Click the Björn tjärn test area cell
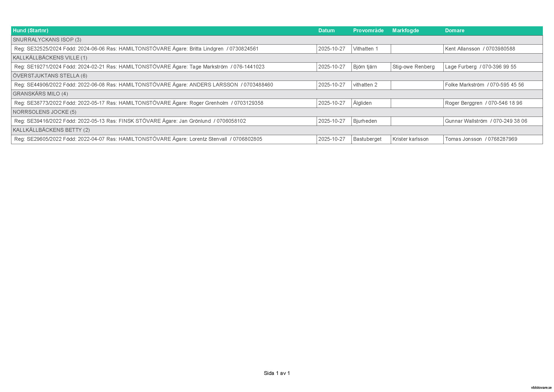The height and width of the screenshot is (392, 554). [365, 67]
